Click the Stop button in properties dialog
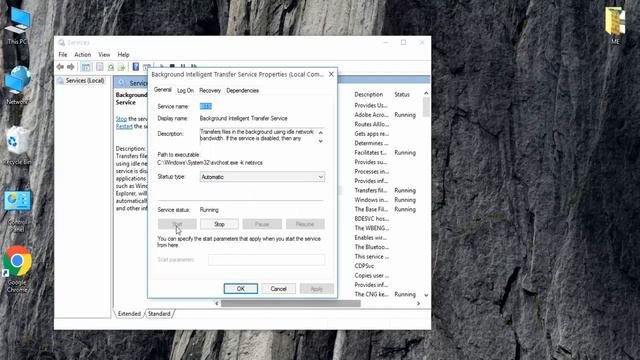640x360 pixels. [x=219, y=224]
